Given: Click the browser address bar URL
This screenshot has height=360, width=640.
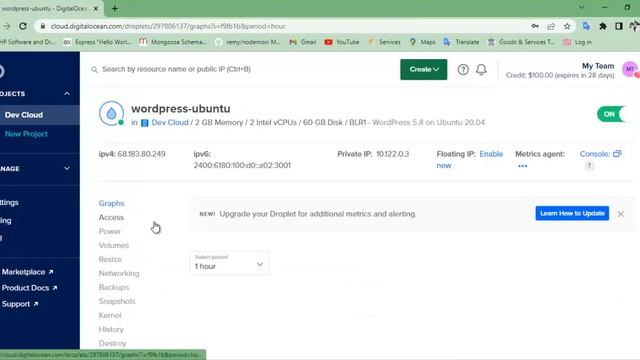Looking at the screenshot, I should pos(168,26).
